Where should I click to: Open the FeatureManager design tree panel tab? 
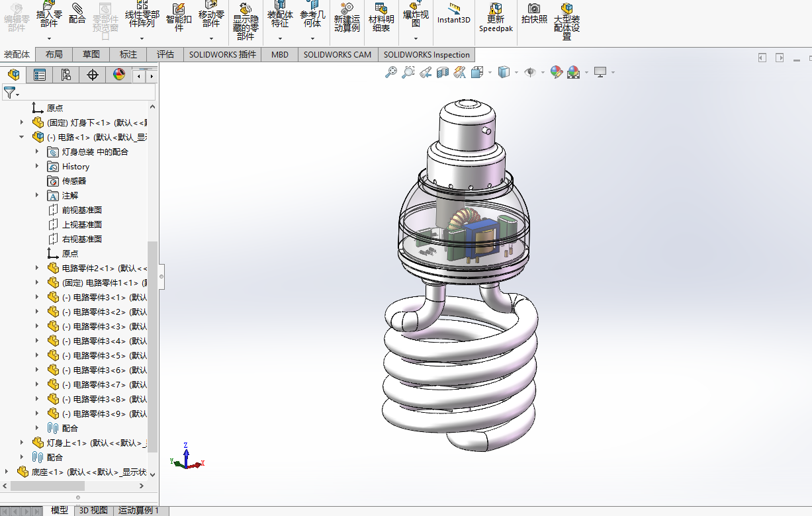13,75
